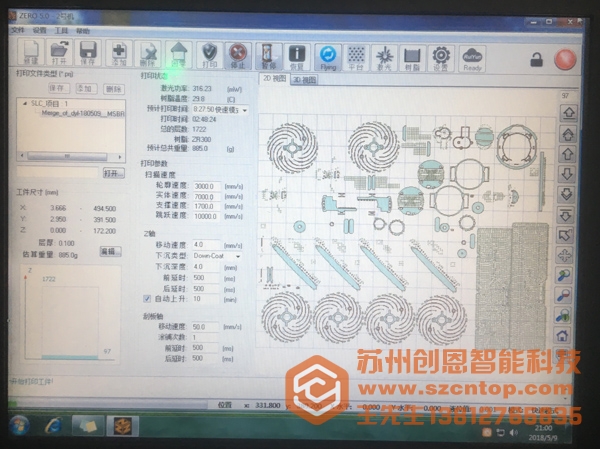Click the padlock lock icon
Image resolution: width=600 pixels, height=449 pixels.
coord(536,60)
